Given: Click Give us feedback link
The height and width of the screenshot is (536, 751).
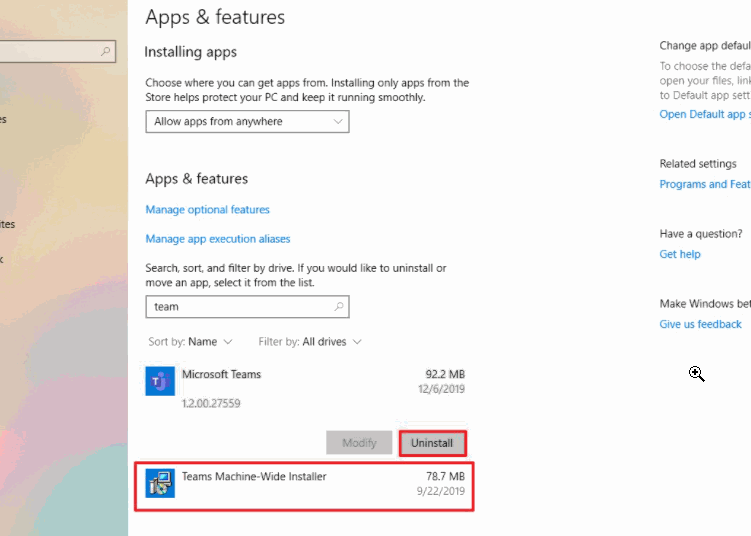Looking at the screenshot, I should point(700,324).
